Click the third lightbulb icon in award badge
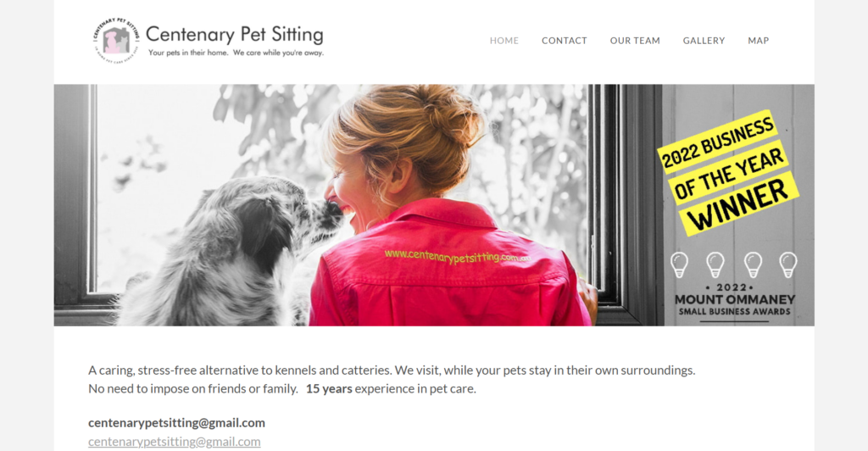This screenshot has width=868, height=451. [x=753, y=264]
